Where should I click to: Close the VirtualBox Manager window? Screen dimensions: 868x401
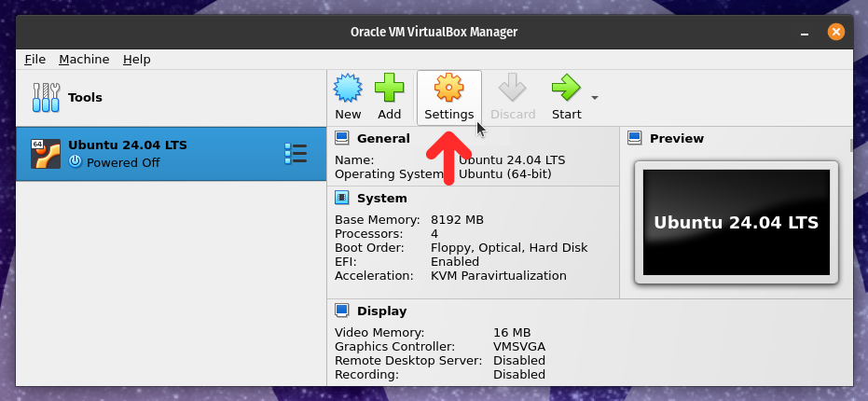pyautogui.click(x=836, y=32)
